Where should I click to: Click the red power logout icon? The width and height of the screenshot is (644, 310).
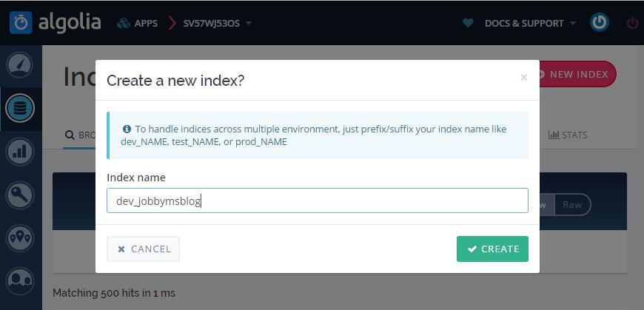point(632,24)
